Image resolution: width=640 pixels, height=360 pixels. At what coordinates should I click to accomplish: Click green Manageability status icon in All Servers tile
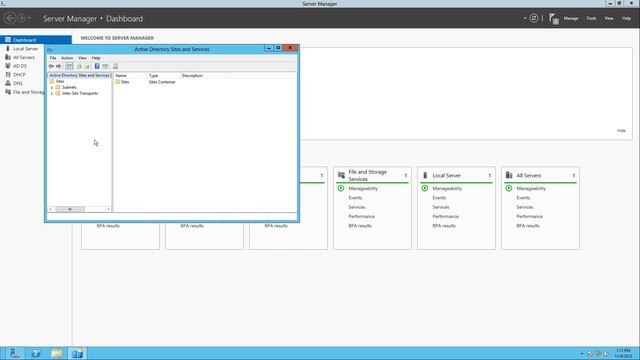pyautogui.click(x=509, y=189)
